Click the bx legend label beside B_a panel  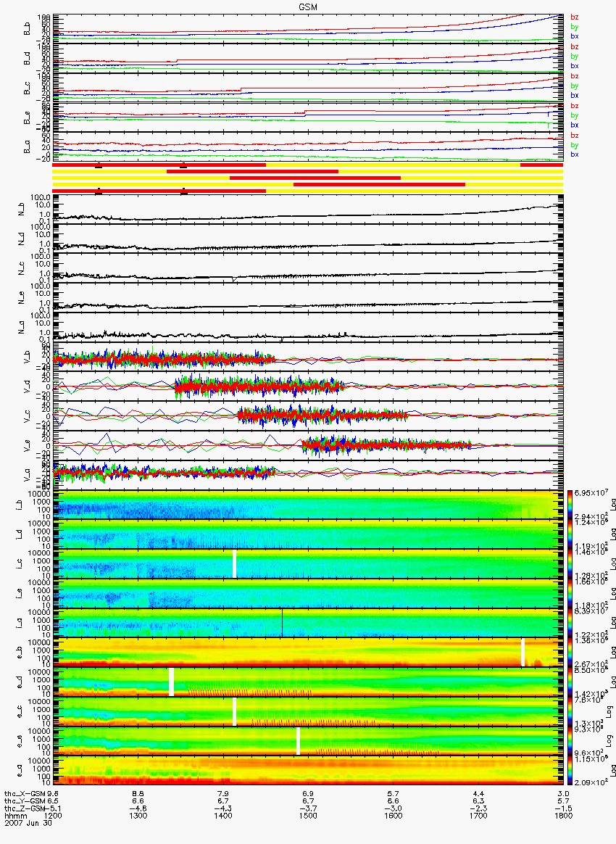575,154
